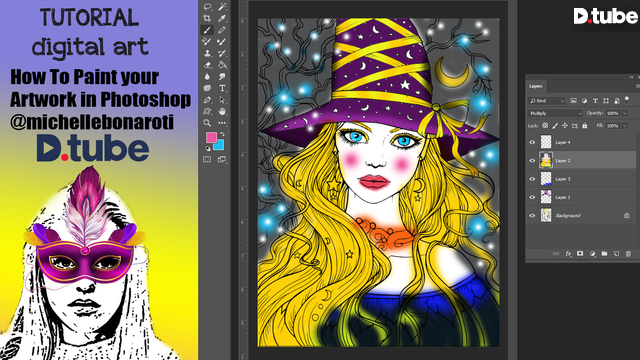
Task: Expand the Opacity value dropdown arrow
Action: tap(625, 113)
